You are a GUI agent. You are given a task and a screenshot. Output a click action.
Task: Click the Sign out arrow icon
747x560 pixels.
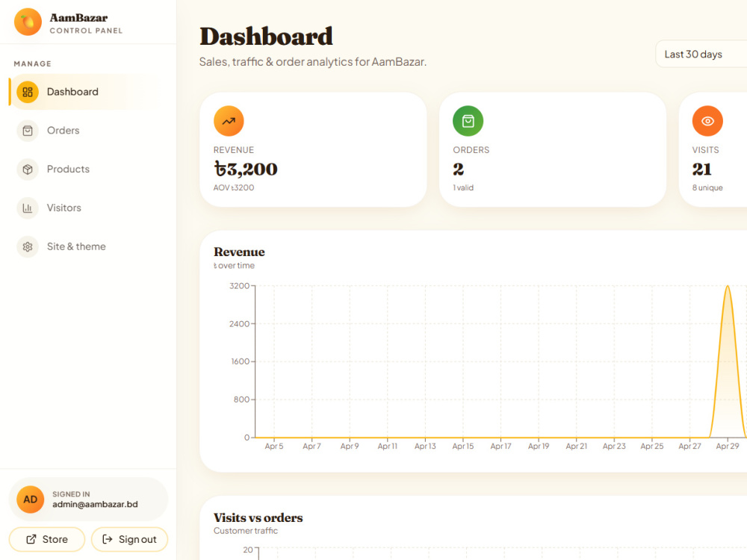point(107,540)
